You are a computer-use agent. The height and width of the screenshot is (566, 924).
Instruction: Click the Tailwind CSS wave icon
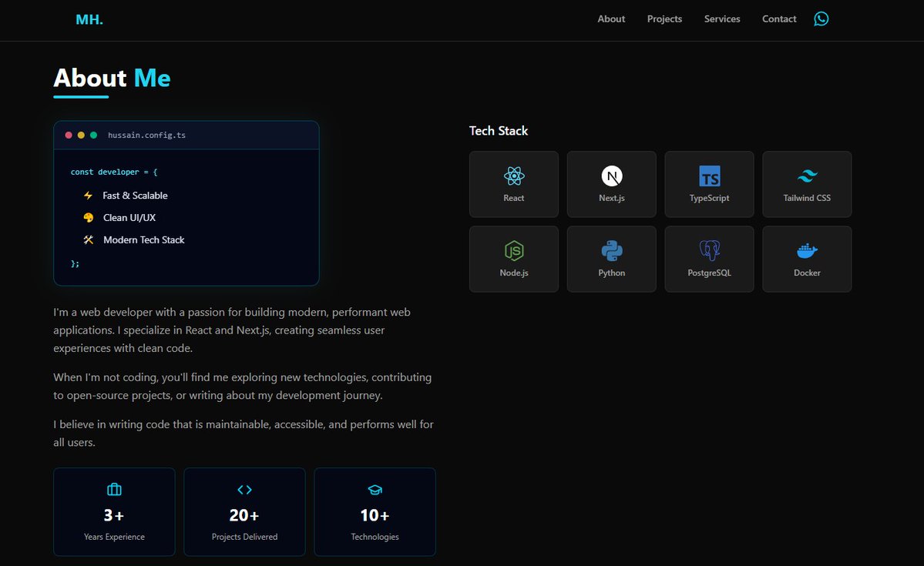[807, 176]
